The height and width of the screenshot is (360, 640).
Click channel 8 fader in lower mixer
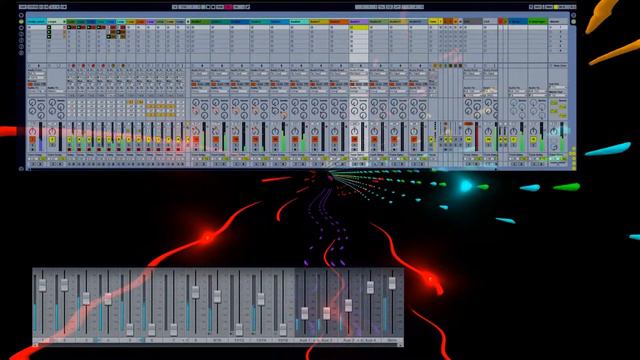pos(195,292)
